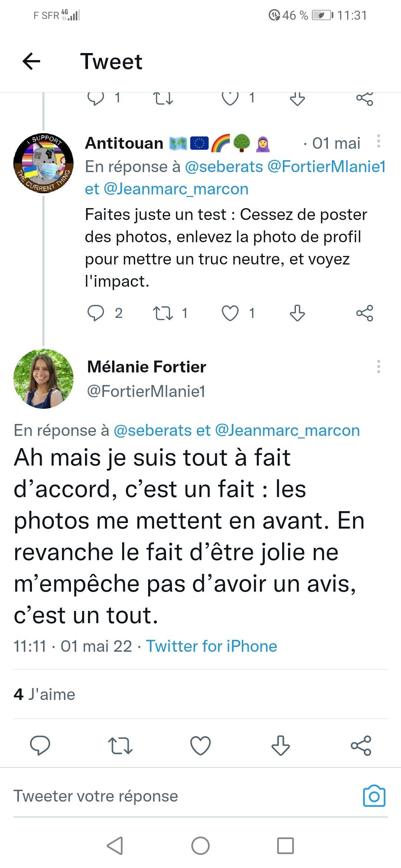This screenshot has width=401, height=868.
Task: Reply to Antitouan's tweet via comment icon
Action: tap(95, 313)
